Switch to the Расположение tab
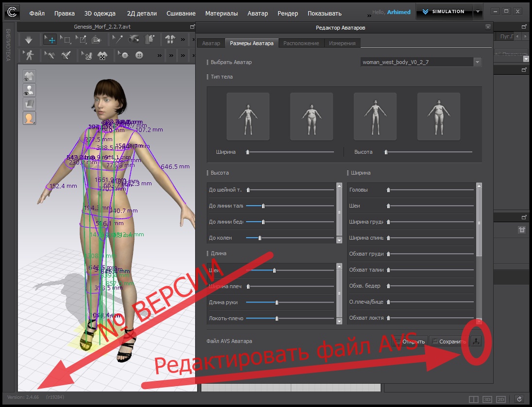The width and height of the screenshot is (532, 407). 301,43
